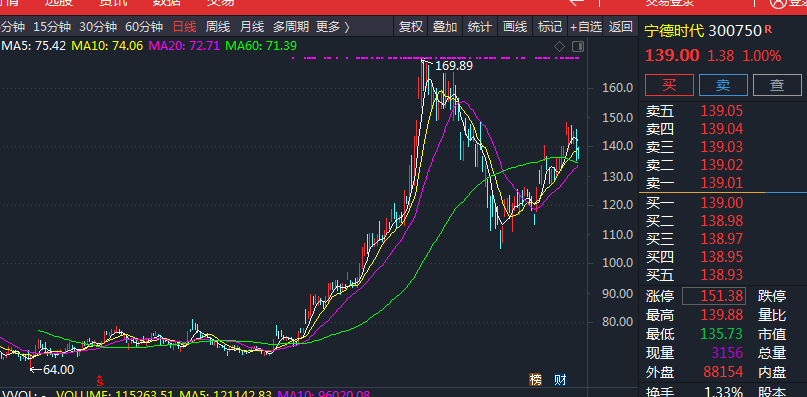Image resolution: width=807 pixels, height=397 pixels.
Task: Click the MA20: 72.71 indicator label
Action: coord(184,46)
